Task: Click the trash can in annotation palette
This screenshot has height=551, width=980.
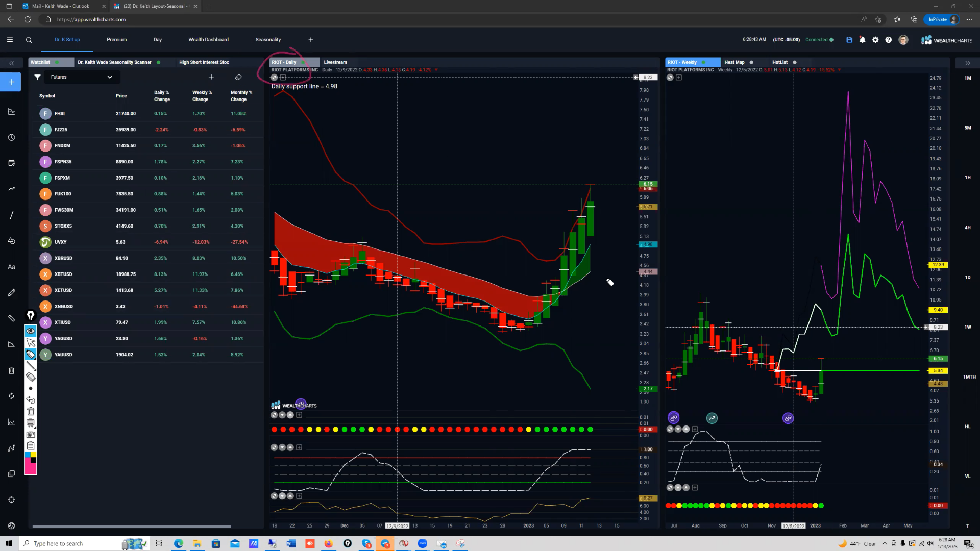Action: (31, 411)
